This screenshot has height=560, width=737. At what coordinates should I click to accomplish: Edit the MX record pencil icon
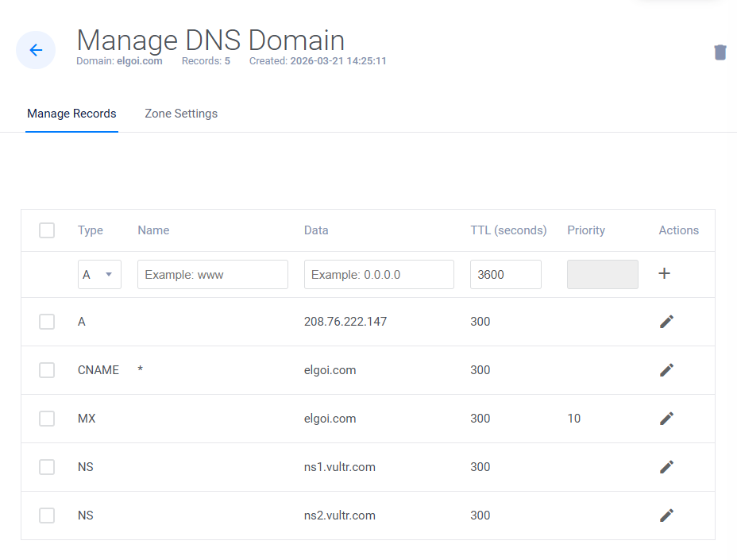point(666,419)
